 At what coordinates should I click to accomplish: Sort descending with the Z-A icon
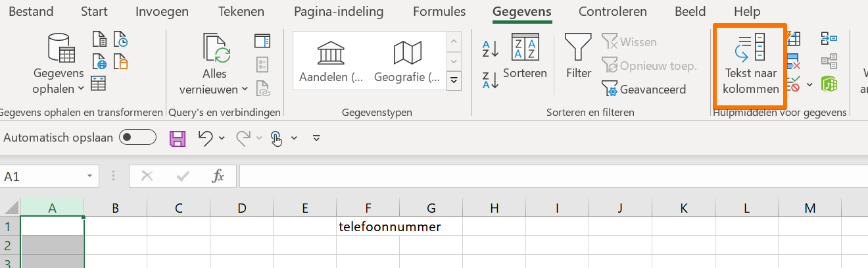click(490, 80)
